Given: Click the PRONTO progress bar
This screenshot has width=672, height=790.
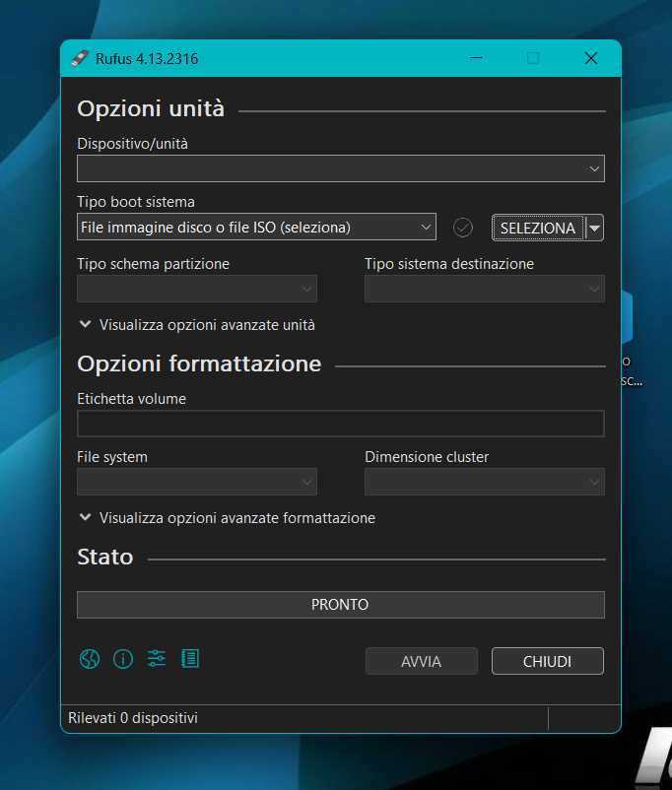Looking at the screenshot, I should coord(341,605).
